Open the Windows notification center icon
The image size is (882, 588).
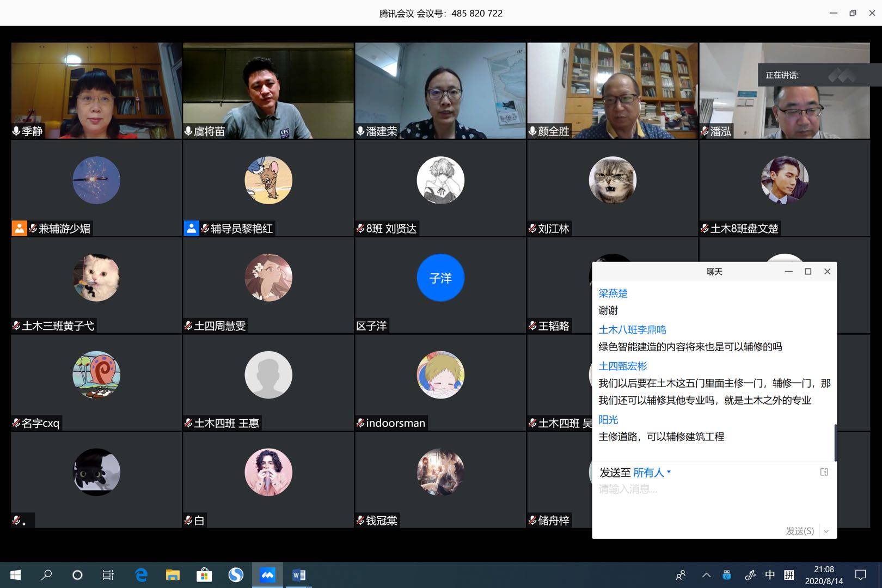pos(860,575)
